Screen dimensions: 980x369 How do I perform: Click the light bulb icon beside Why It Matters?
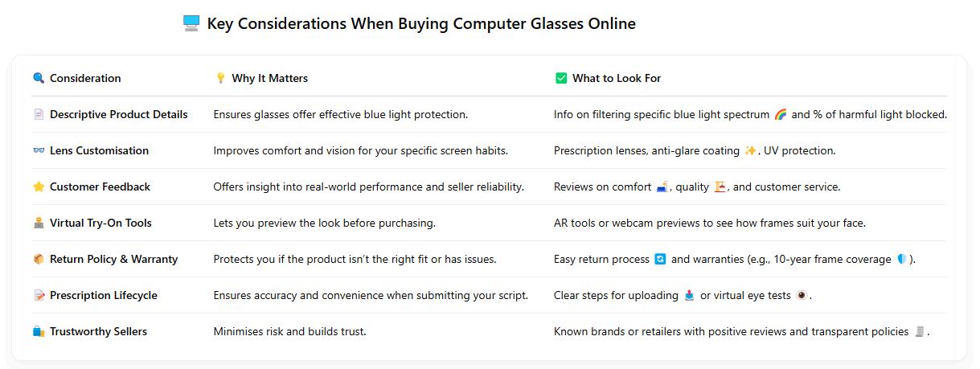tap(220, 78)
